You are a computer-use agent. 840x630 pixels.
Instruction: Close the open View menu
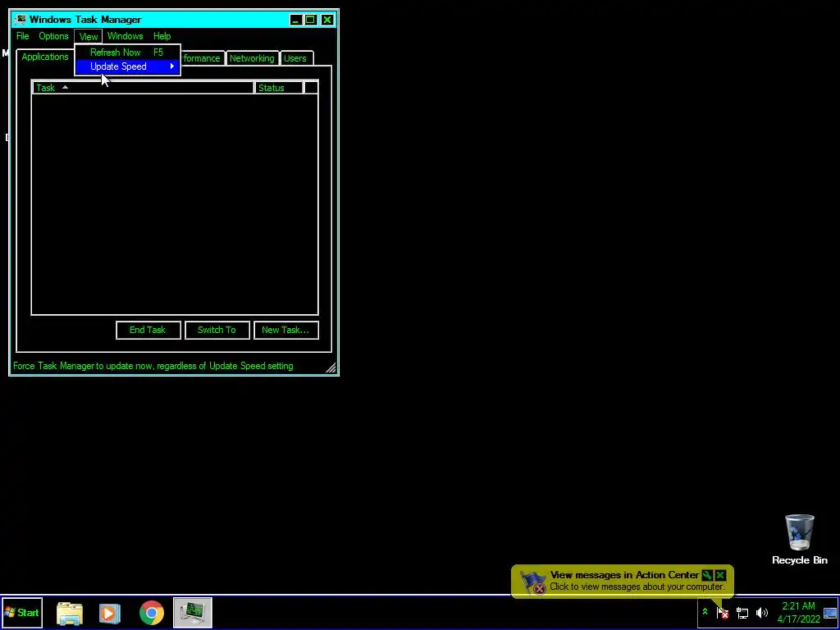click(x=89, y=36)
